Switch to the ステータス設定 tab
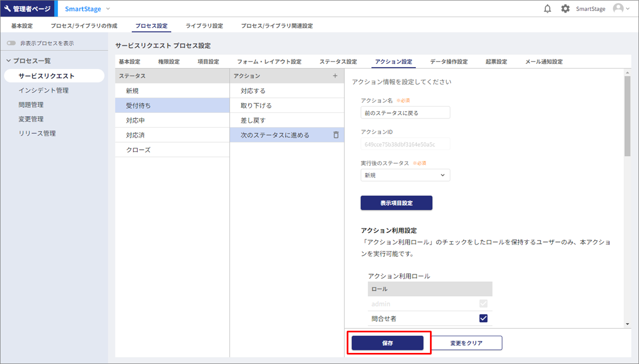The image size is (639, 364). pyautogui.click(x=338, y=62)
